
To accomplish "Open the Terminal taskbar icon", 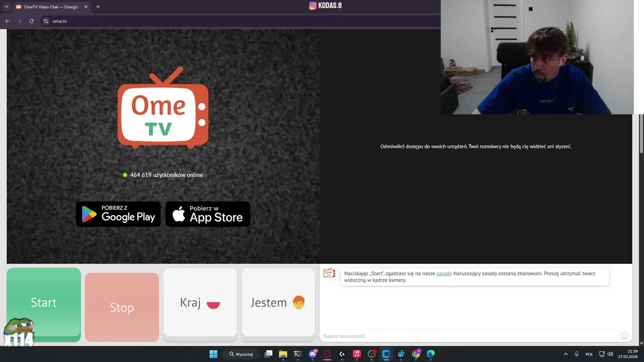I will tap(297, 354).
